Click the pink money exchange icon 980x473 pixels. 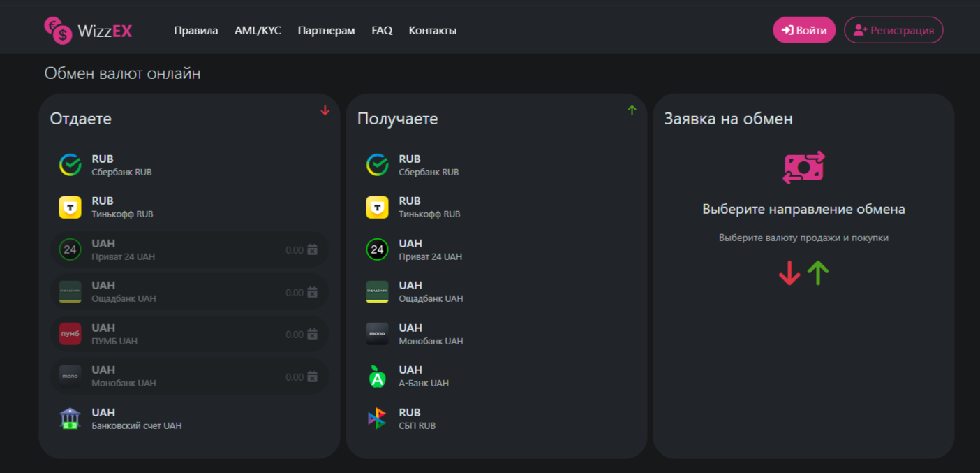click(804, 168)
